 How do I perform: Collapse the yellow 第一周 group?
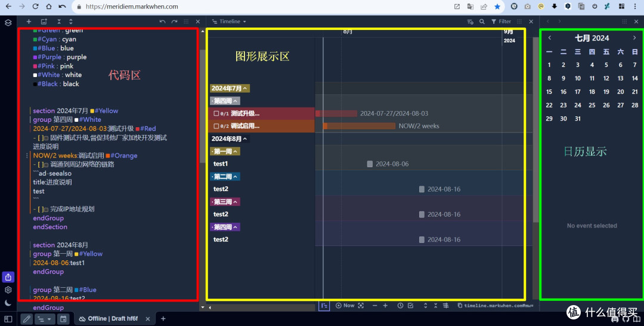[225, 151]
